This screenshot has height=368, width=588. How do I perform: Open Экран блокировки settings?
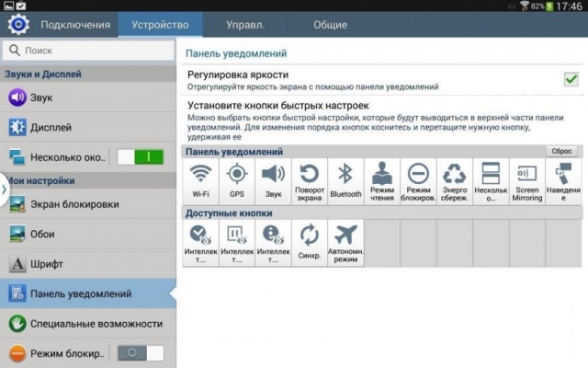[x=87, y=204]
